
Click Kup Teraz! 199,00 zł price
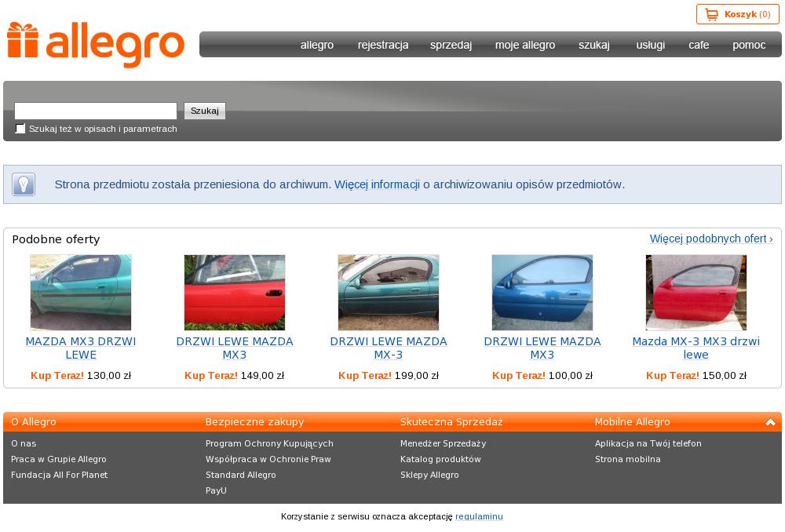pos(389,375)
